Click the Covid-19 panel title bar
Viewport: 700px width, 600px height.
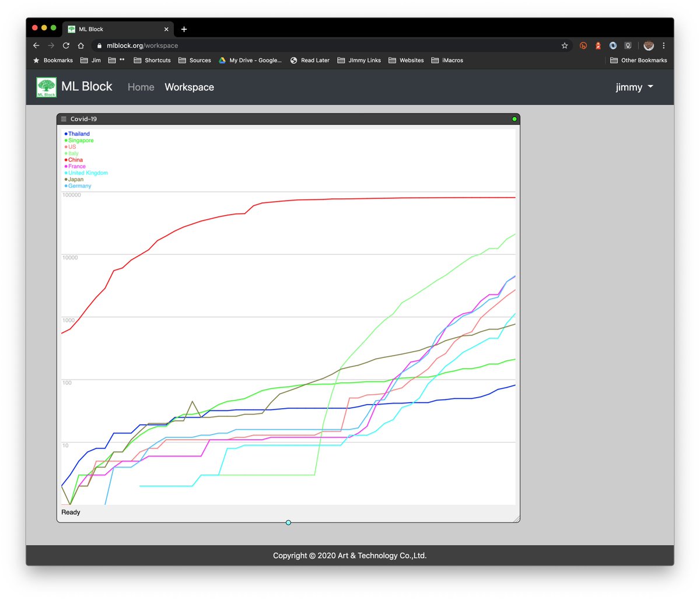288,119
